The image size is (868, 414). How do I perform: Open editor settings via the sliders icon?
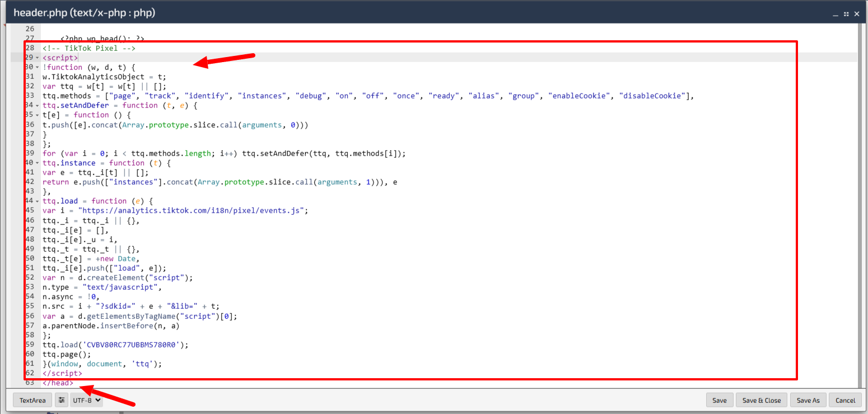click(62, 400)
